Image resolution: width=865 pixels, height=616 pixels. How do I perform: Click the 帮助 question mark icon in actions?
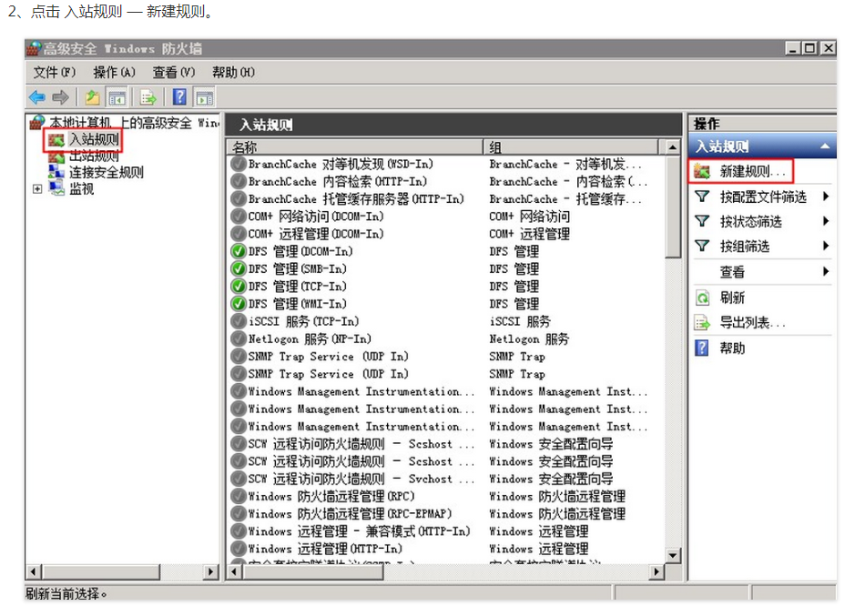tap(701, 348)
